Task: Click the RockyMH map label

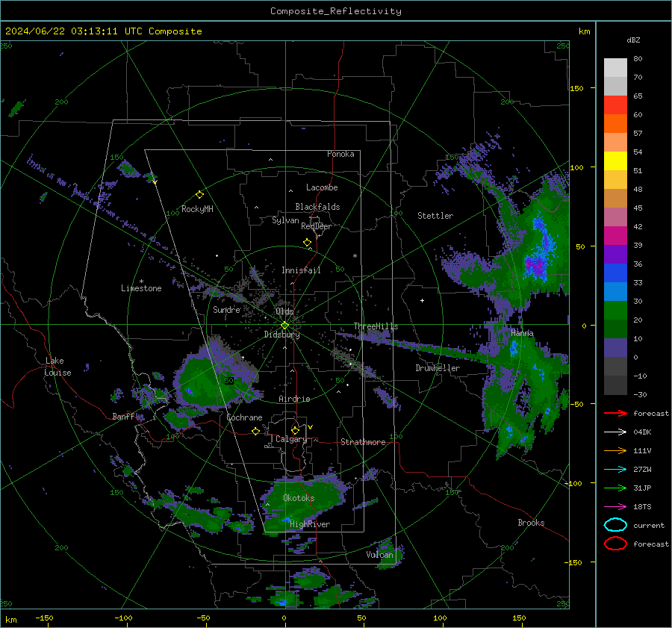Action: point(197,209)
